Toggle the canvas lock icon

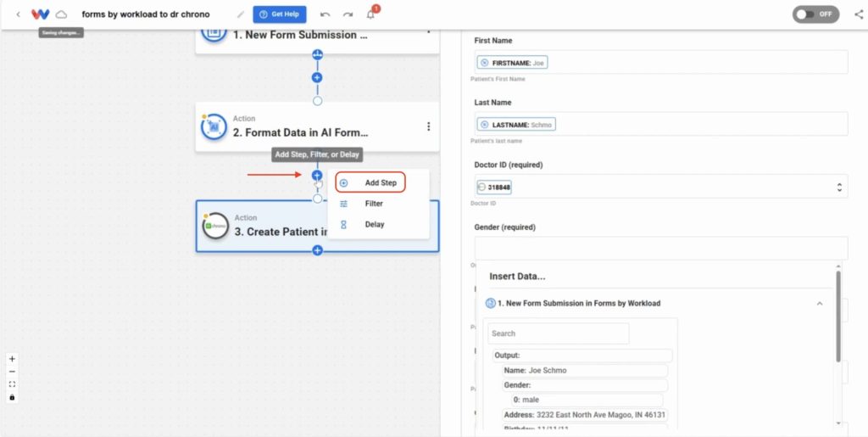[x=12, y=397]
